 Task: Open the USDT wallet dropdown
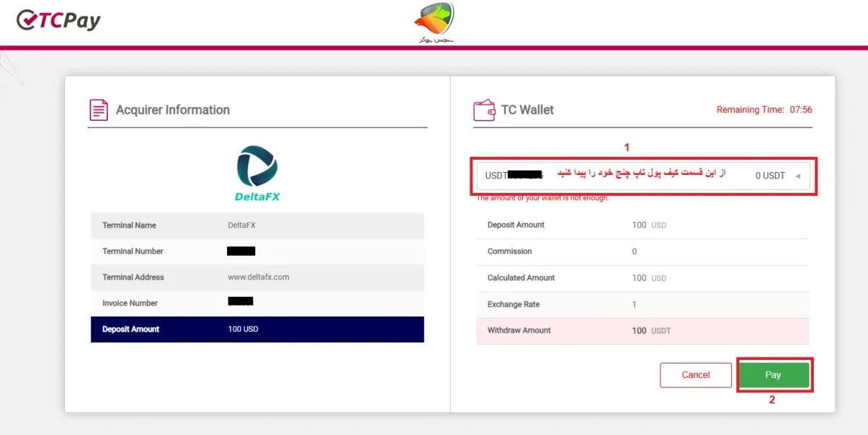point(643,176)
